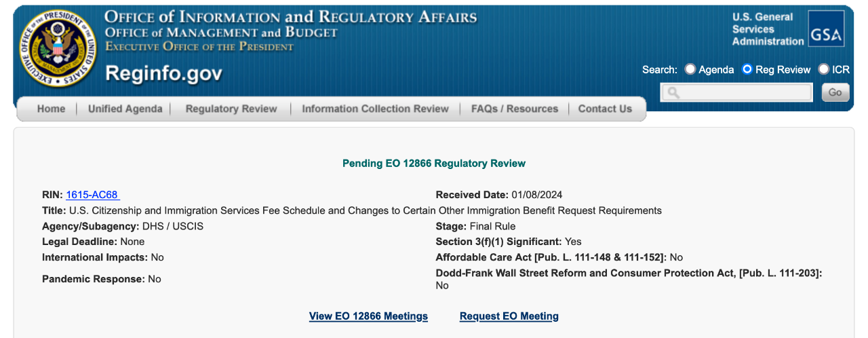Open the FAQs / Resources menu
868x338 pixels.
point(515,109)
